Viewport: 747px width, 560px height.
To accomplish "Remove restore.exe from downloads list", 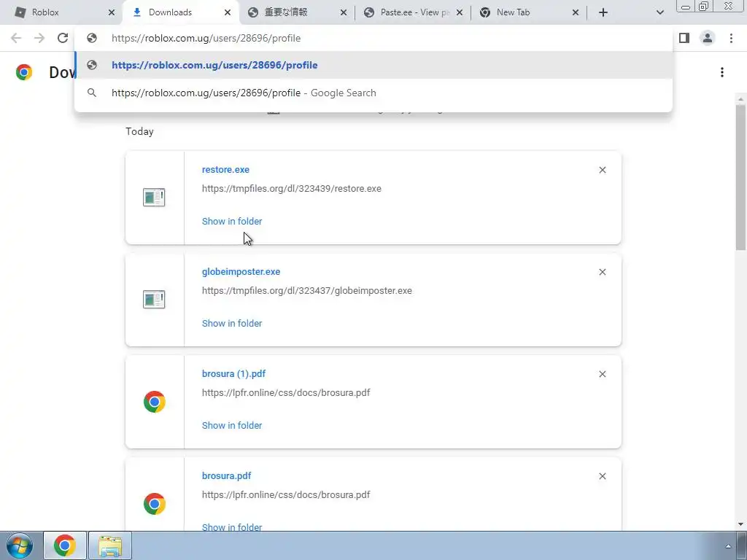I will [602, 170].
